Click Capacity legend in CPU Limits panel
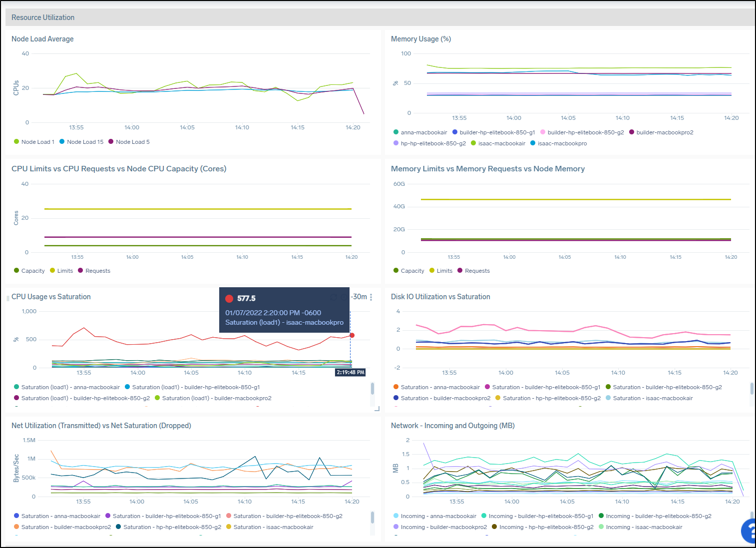 (29, 271)
